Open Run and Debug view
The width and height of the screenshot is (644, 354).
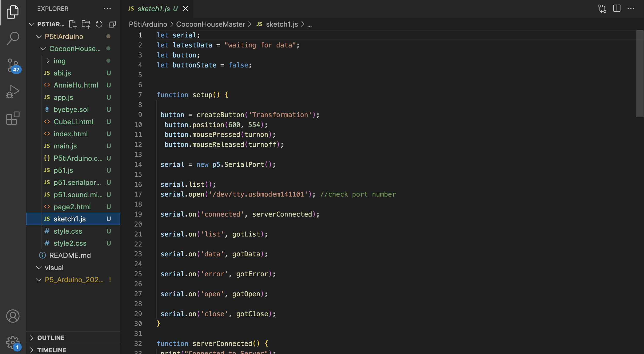(13, 92)
